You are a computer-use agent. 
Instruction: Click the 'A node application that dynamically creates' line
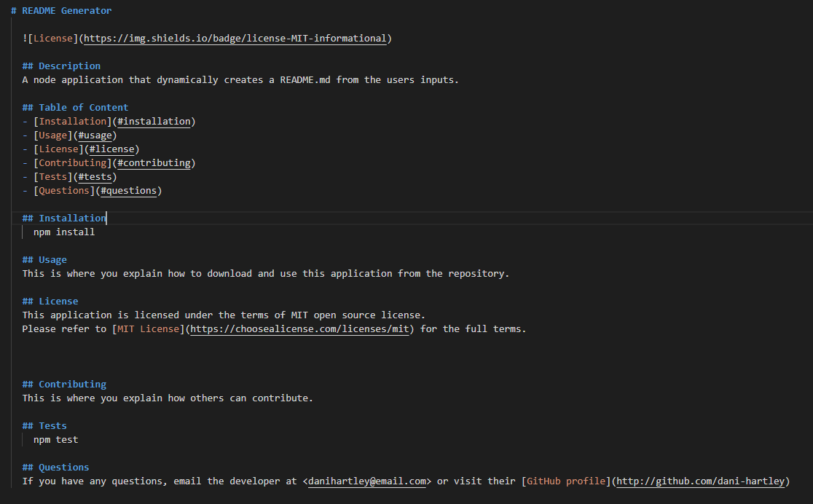(x=240, y=80)
